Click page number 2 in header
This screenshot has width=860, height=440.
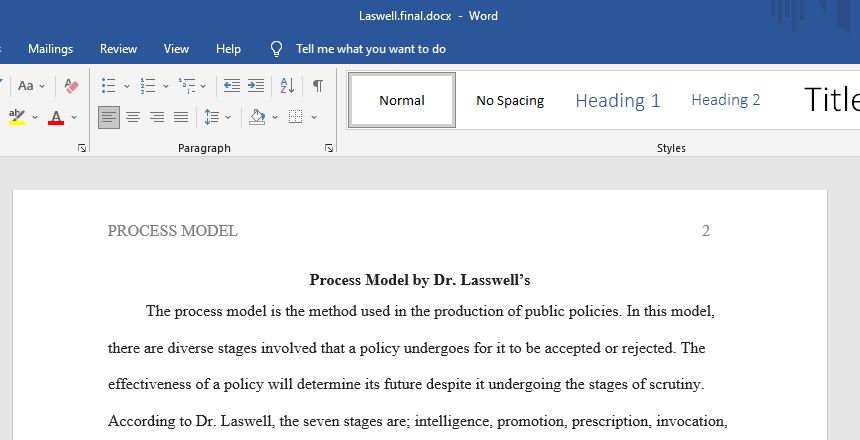point(706,231)
